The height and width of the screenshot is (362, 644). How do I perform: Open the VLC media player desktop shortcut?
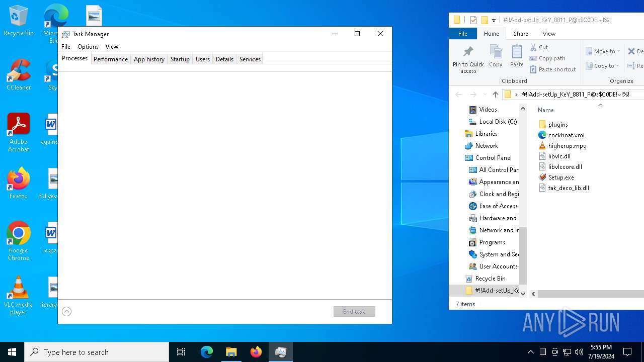click(x=19, y=296)
